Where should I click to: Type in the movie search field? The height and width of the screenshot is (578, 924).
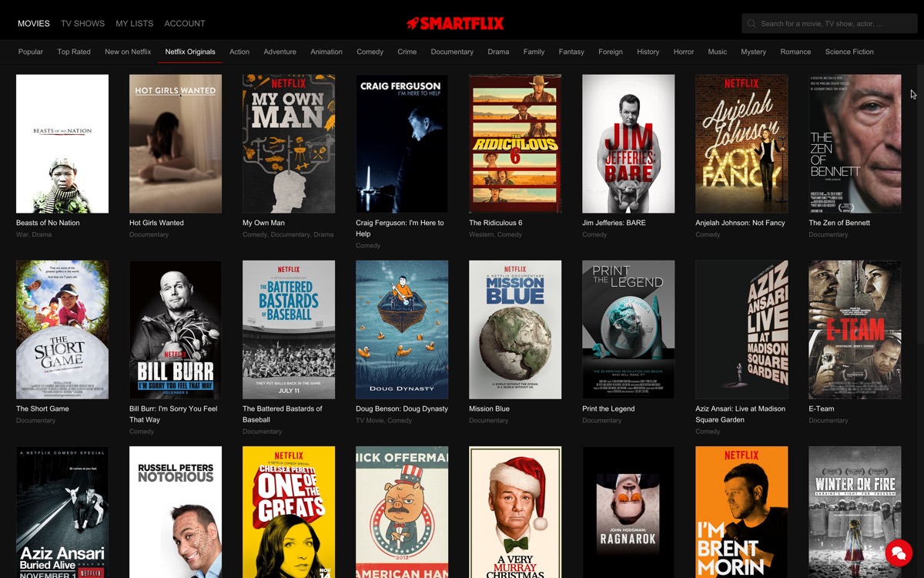pyautogui.click(x=832, y=24)
